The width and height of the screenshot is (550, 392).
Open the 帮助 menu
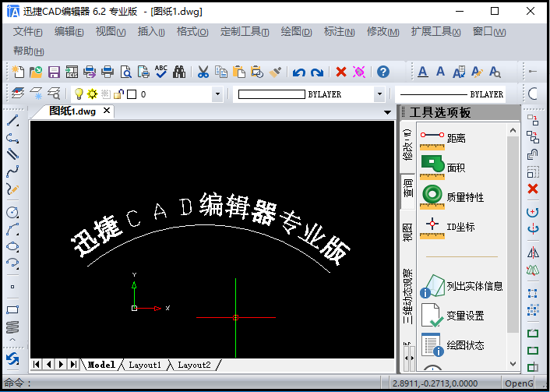(28, 51)
